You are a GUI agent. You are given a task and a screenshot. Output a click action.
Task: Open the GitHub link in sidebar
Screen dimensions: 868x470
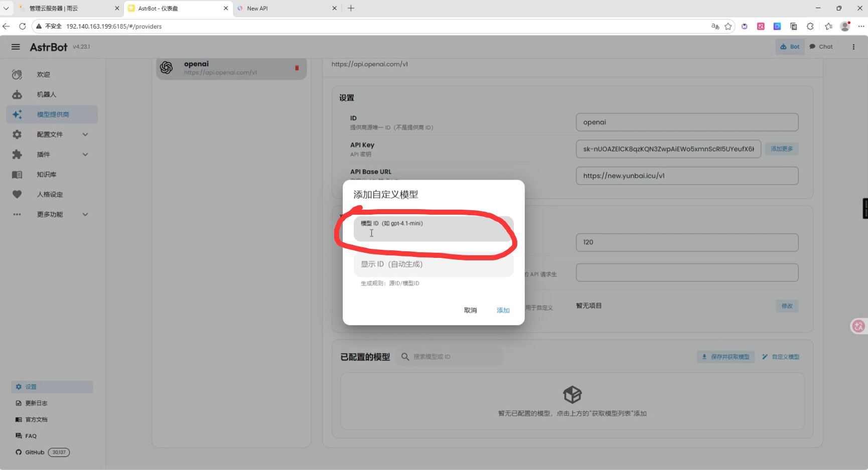[35, 452]
